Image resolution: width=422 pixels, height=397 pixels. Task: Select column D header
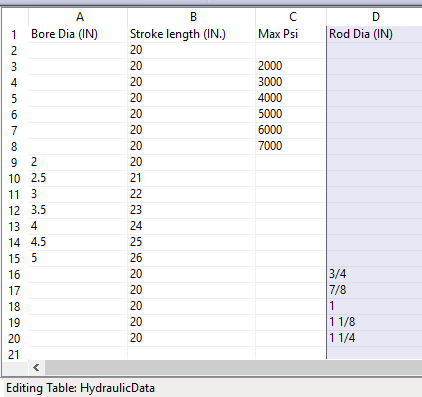click(374, 17)
